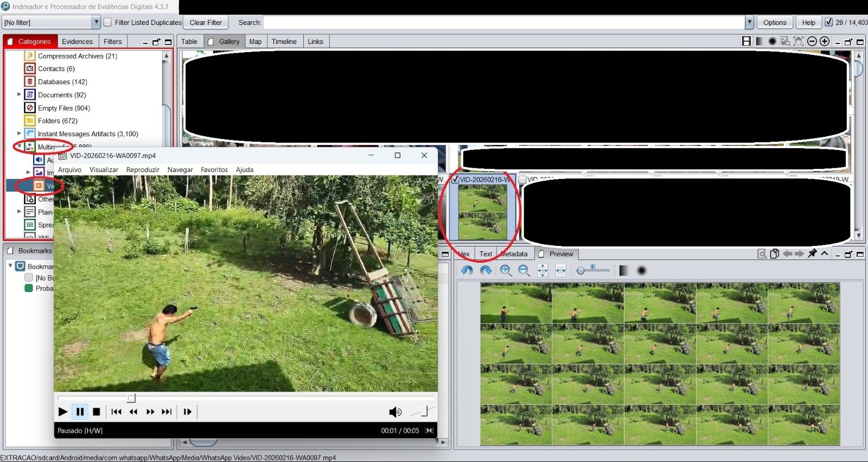The height and width of the screenshot is (462, 868).
Task: Switch to the Text viewer tab
Action: (486, 254)
